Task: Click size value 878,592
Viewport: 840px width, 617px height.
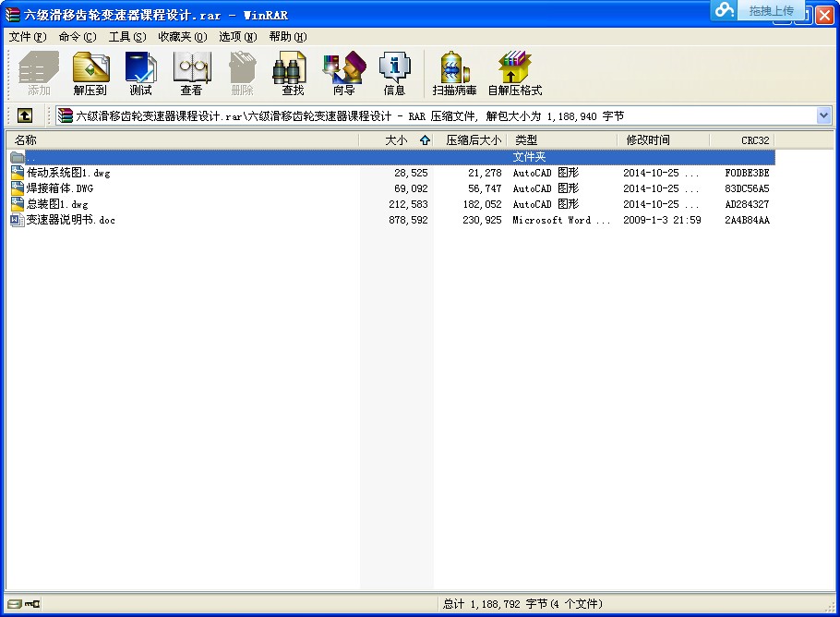Action: coord(408,219)
